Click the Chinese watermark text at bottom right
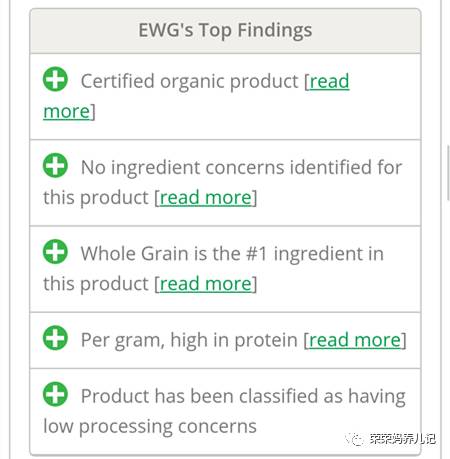Screen dimensions: 450x459 point(403,439)
